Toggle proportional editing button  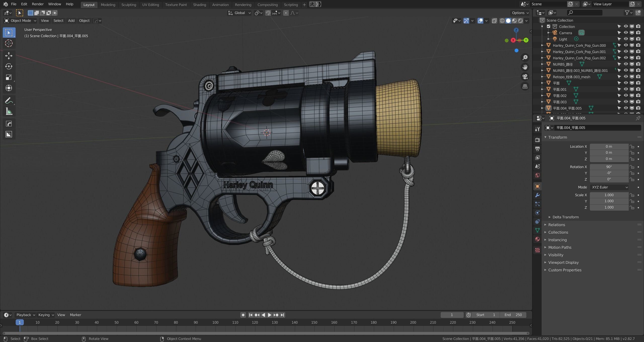286,13
